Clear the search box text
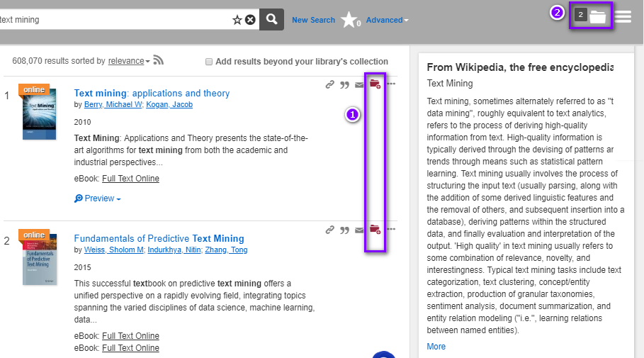 point(250,20)
